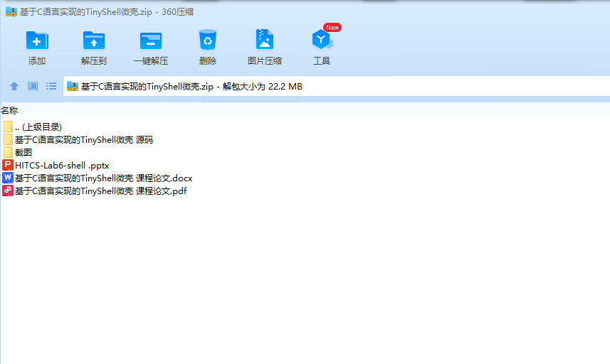Click the folder icon beside 截图
The height and width of the screenshot is (364, 610).
pos(8,152)
